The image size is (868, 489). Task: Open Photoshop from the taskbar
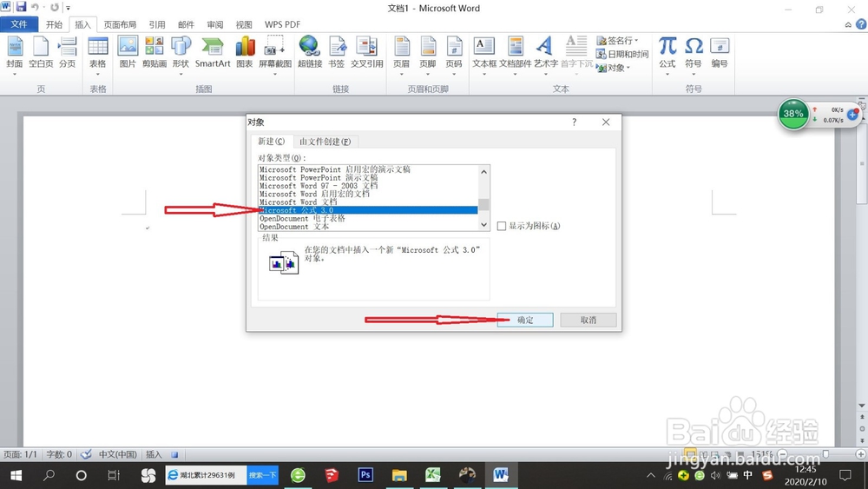(x=365, y=475)
